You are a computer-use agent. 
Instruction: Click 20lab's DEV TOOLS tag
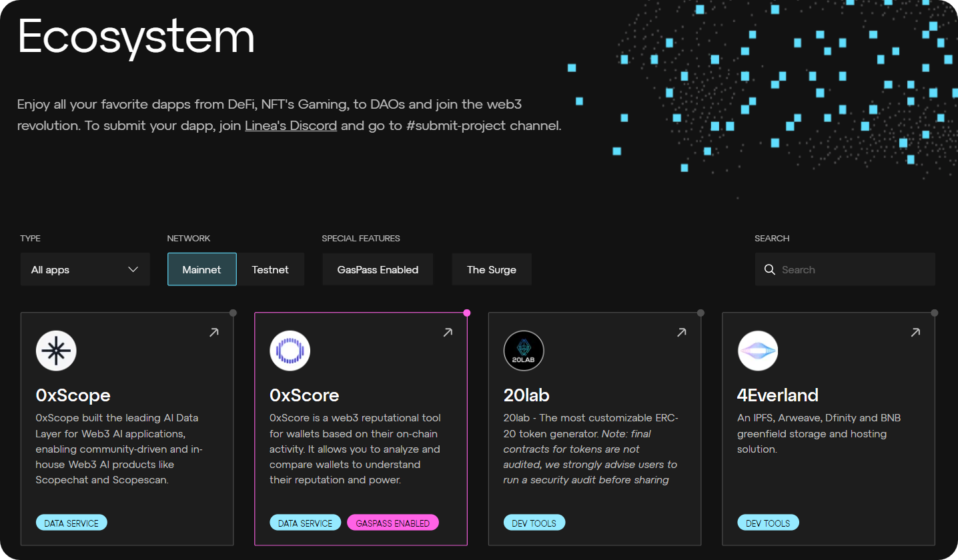pos(534,523)
